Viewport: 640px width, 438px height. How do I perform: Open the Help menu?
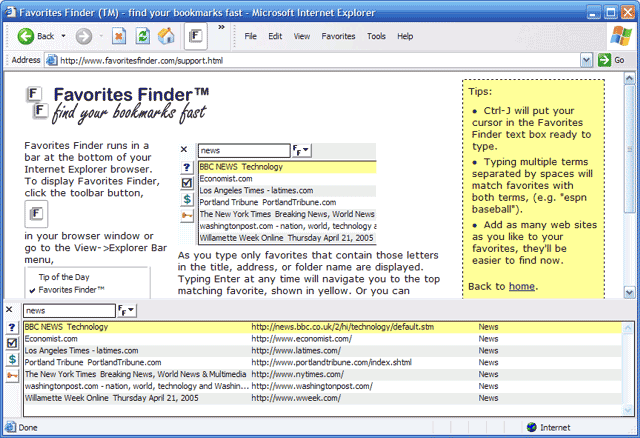405,36
